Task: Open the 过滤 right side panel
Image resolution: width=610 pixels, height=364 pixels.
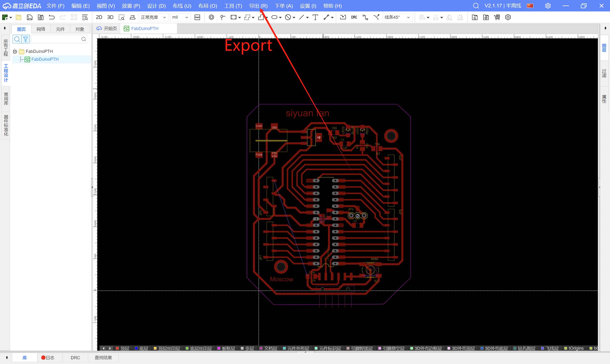Action: click(x=604, y=73)
